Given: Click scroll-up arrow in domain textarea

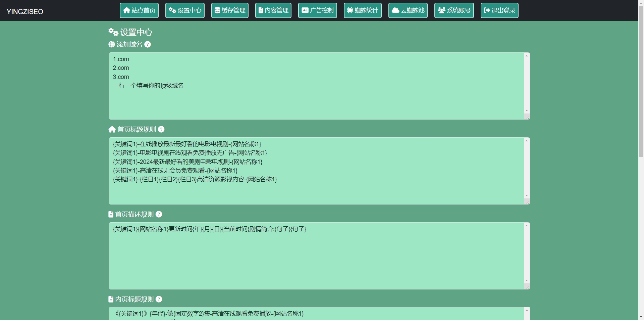Looking at the screenshot, I should (527, 56).
